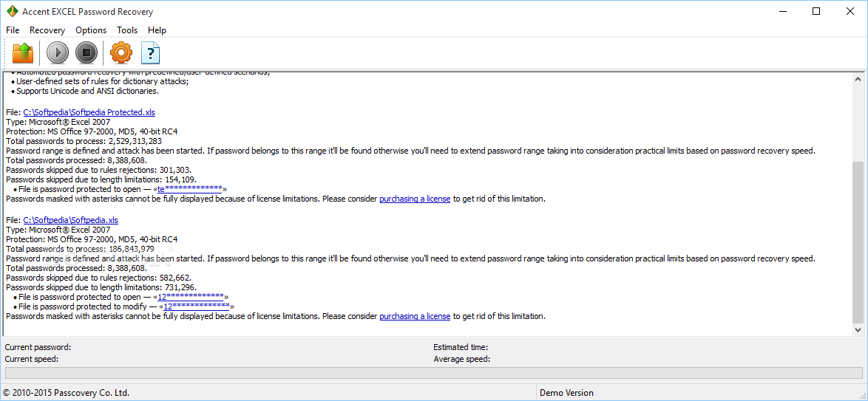This screenshot has height=401, width=868.
Task: Click the scrollbar up arrow in log pane
Action: [x=858, y=79]
